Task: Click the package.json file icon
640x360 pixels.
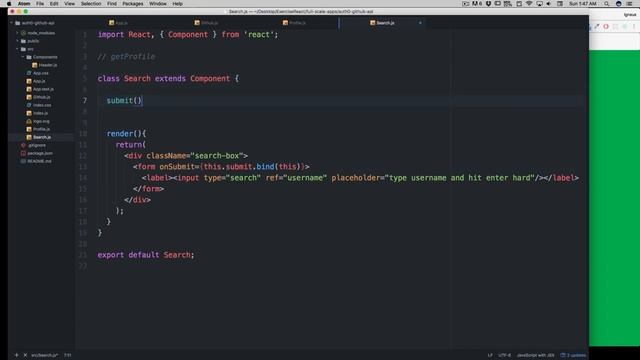Action: pyautogui.click(x=23, y=153)
